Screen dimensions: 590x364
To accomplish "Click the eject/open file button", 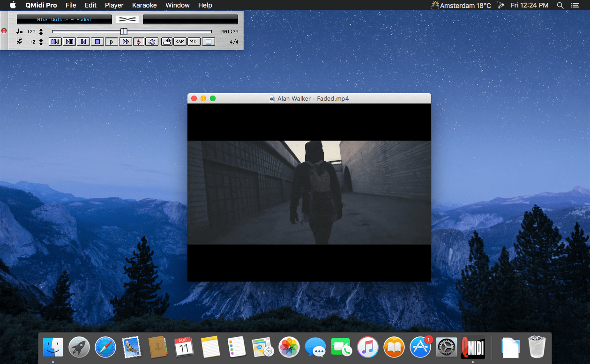I will [x=166, y=42].
